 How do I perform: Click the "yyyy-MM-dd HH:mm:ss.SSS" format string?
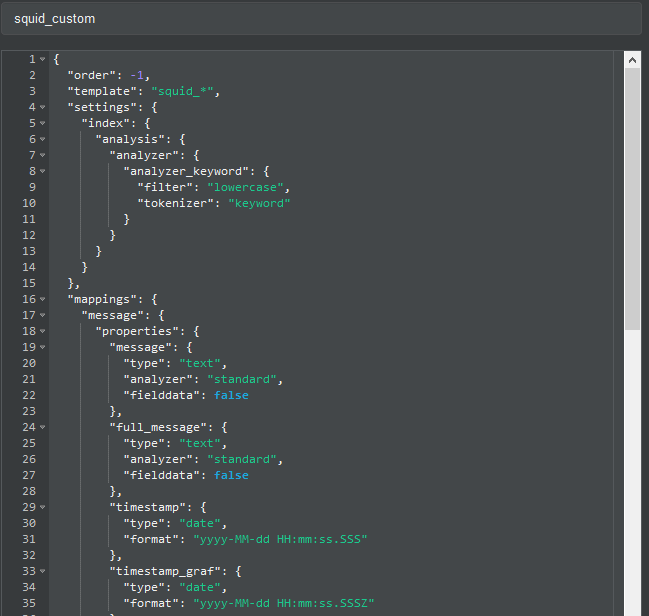[x=280, y=539]
